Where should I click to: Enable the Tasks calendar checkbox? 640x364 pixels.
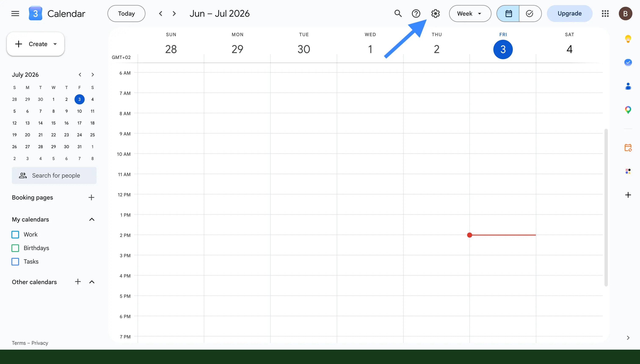point(15,261)
